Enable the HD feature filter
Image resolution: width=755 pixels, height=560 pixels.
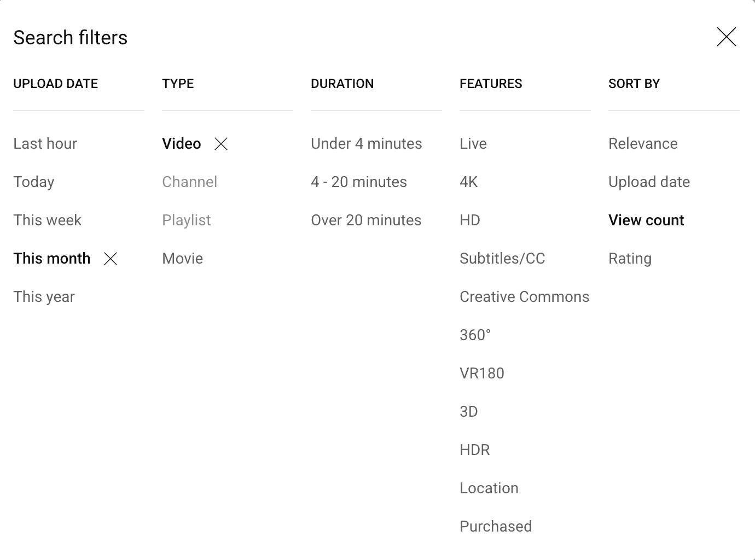[x=469, y=220]
